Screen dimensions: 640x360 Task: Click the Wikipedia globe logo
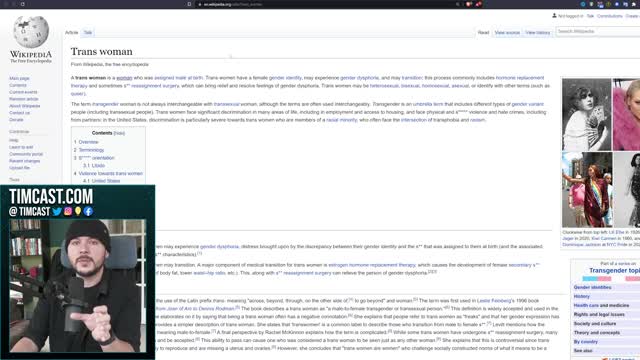coord(31,32)
